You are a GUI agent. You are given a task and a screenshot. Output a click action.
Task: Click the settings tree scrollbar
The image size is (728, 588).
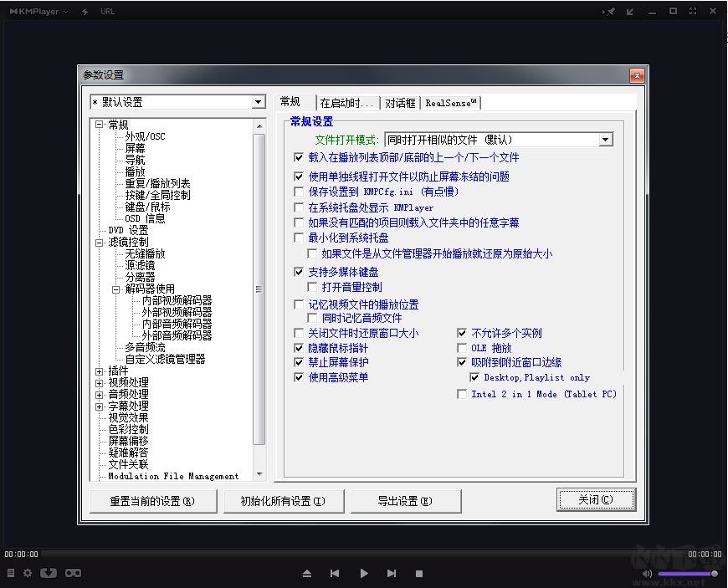point(259,293)
